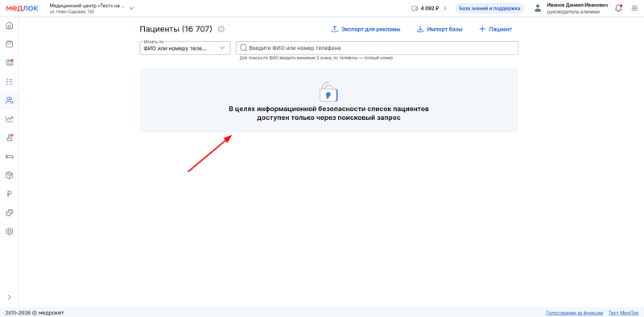Open the home icon in sidebar
Screen dimensions: 644x317
pyautogui.click(x=9, y=26)
